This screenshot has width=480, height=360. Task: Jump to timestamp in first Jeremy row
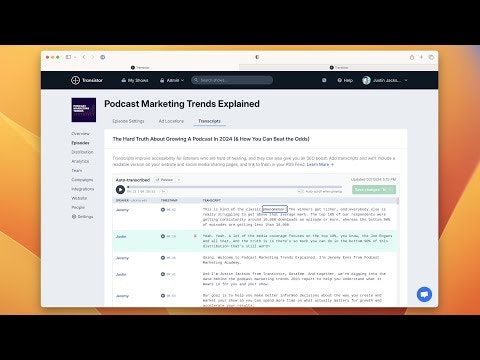pos(168,210)
